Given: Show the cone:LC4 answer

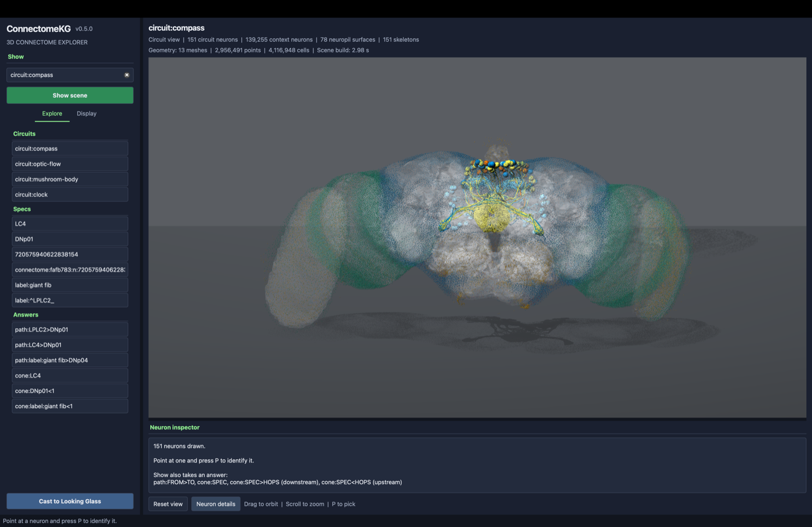Looking at the screenshot, I should click(70, 376).
